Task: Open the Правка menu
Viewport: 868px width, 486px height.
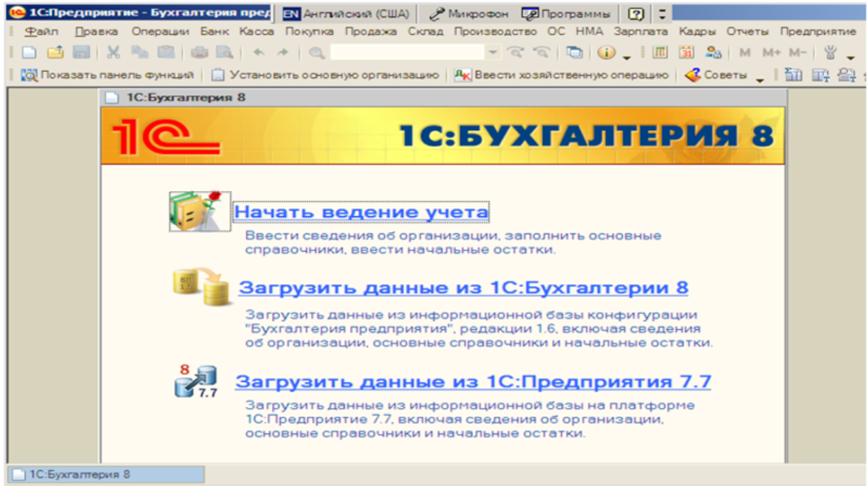Action: click(96, 32)
